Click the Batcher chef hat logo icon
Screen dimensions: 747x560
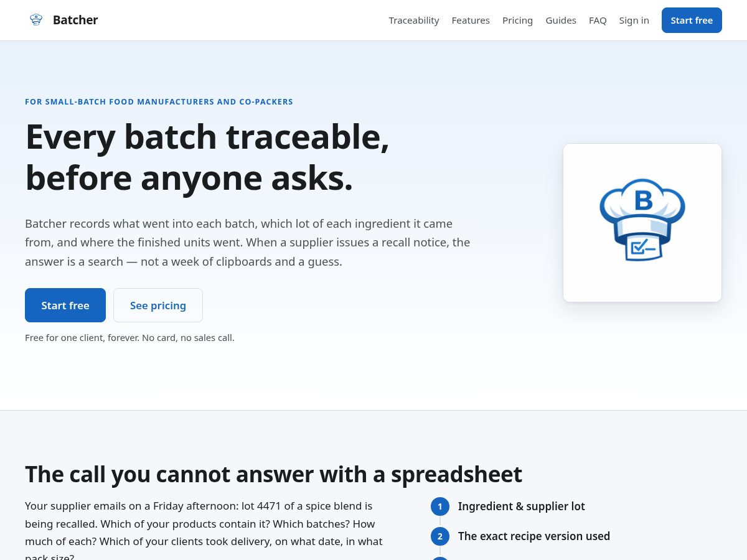coord(36,20)
